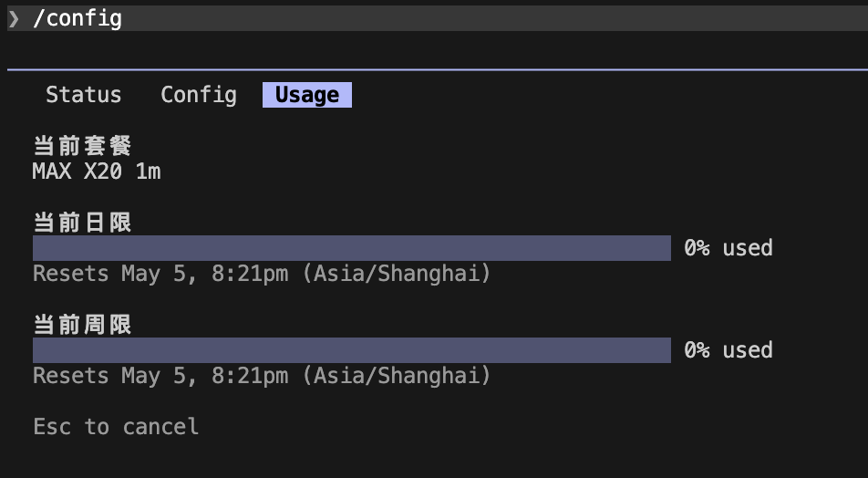The height and width of the screenshot is (478, 868).
Task: Click the prompt chevron before /config
Action: 14,19
